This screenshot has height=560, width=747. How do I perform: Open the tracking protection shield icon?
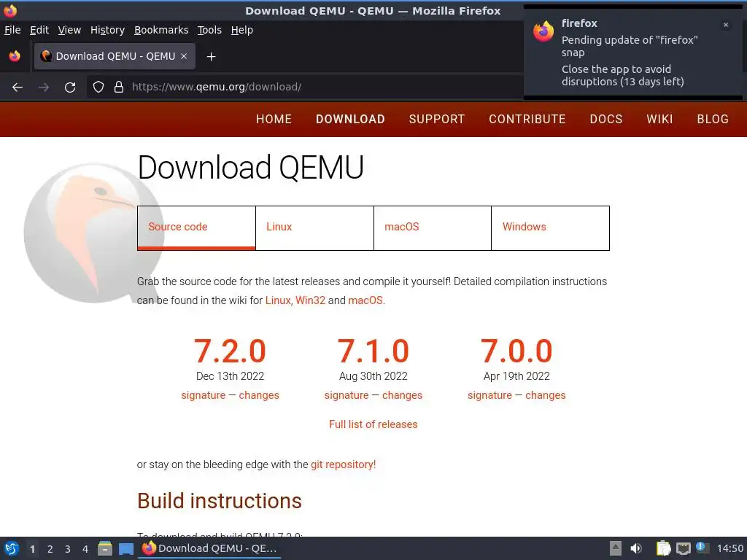98,87
